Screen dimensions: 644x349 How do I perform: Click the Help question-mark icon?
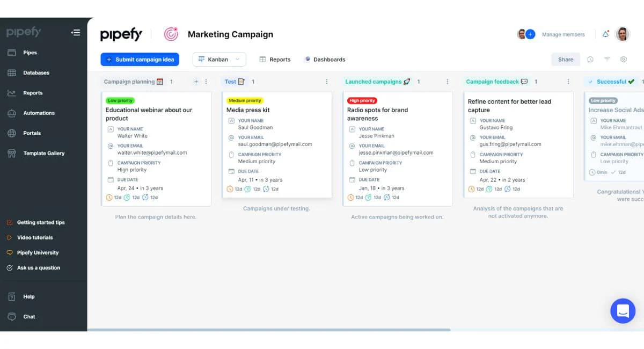click(11, 296)
